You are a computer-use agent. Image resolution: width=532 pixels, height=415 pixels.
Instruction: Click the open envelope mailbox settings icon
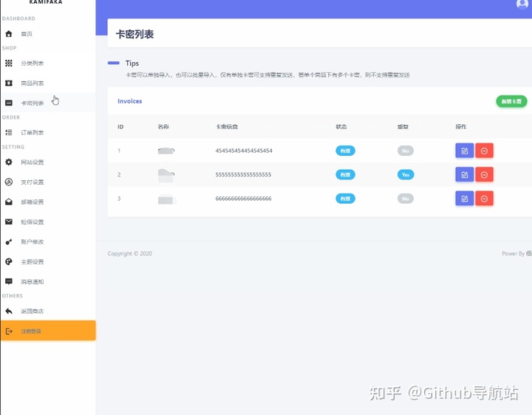tap(9, 202)
